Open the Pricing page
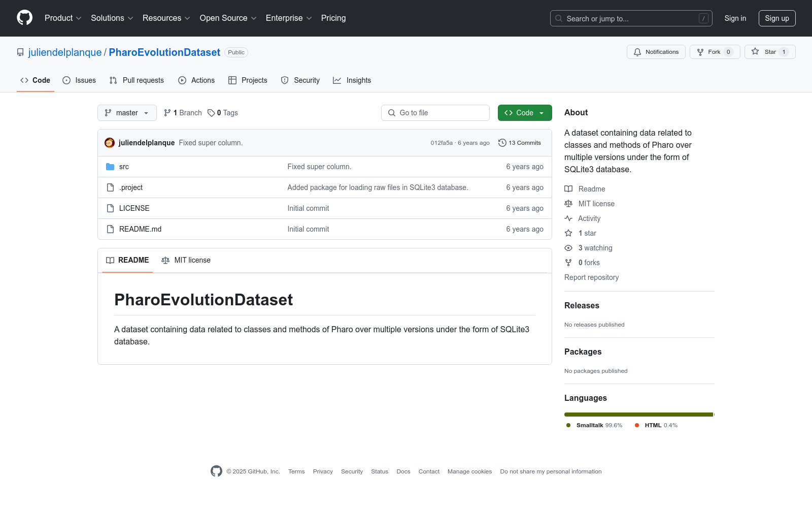 point(333,18)
